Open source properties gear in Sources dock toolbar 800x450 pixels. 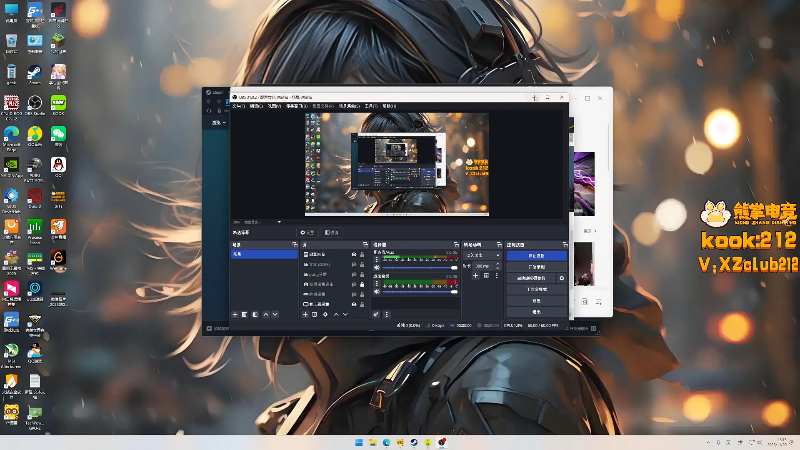click(325, 315)
